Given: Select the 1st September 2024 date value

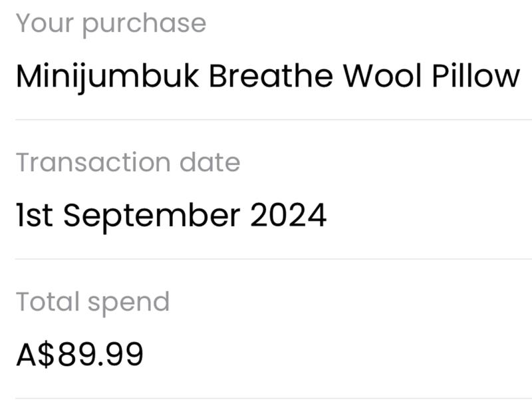Looking at the screenshot, I should coord(171,216).
